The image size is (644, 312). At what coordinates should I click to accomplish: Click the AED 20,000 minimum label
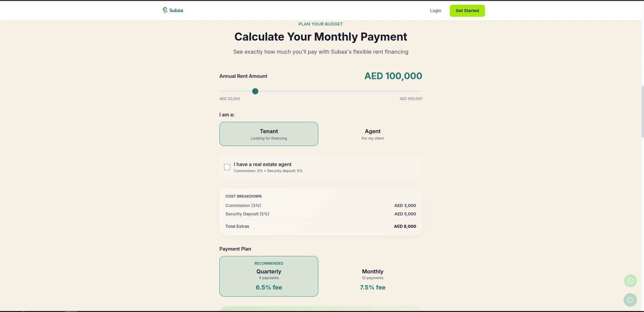coord(229,99)
